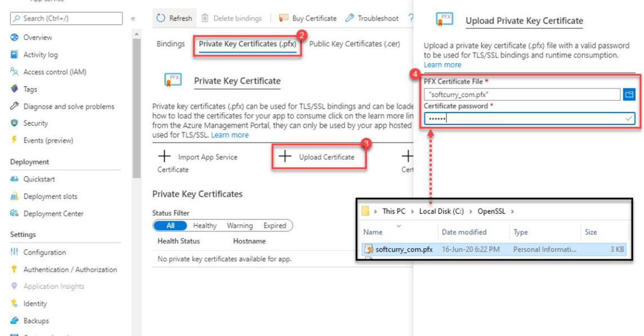Viewport: 644px width, 336px height.
Task: Click Delete bindings in toolbar
Action: [231, 18]
